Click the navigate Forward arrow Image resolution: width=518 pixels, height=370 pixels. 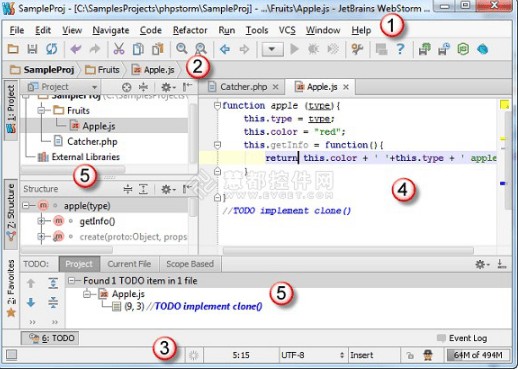pyautogui.click(x=244, y=49)
